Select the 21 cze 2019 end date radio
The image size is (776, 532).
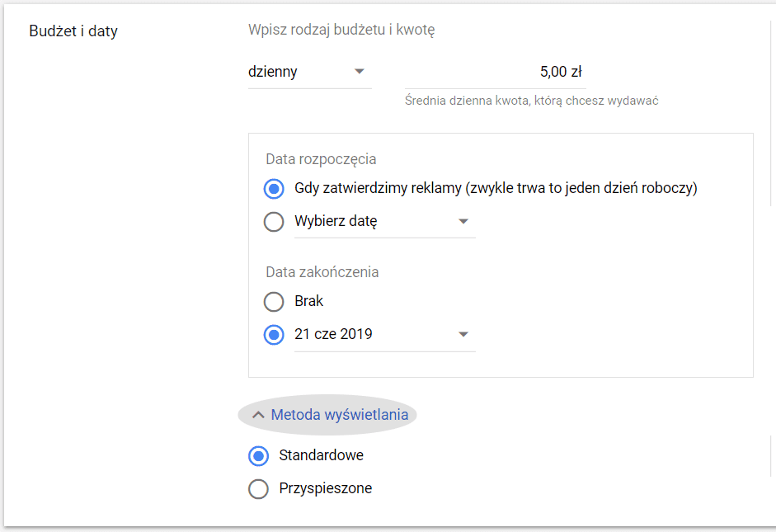click(x=274, y=335)
